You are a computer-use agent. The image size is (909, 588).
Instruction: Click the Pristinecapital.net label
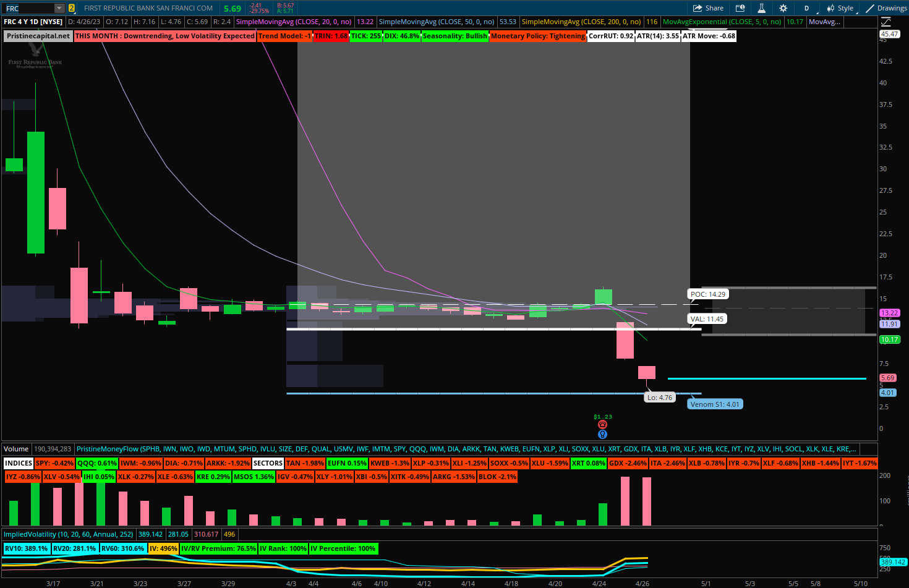38,36
